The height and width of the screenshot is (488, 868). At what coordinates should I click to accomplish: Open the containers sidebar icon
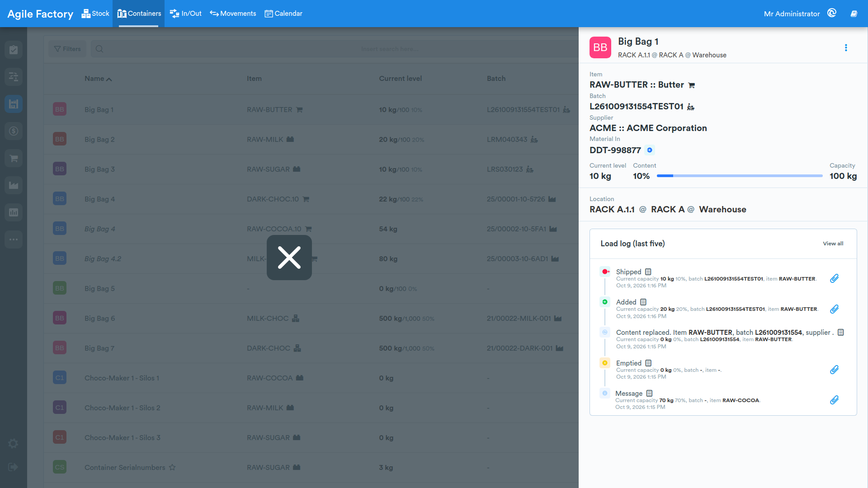point(14,104)
